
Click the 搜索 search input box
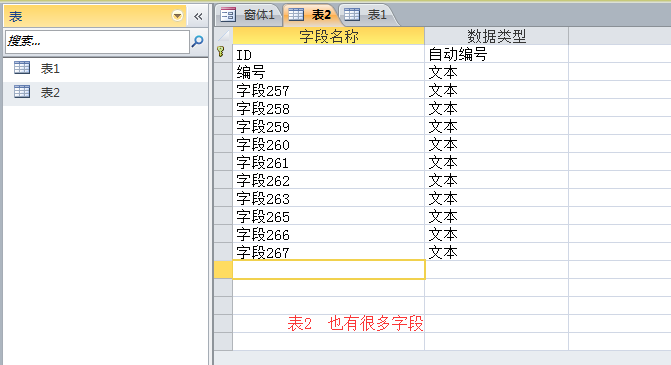[x=97, y=42]
